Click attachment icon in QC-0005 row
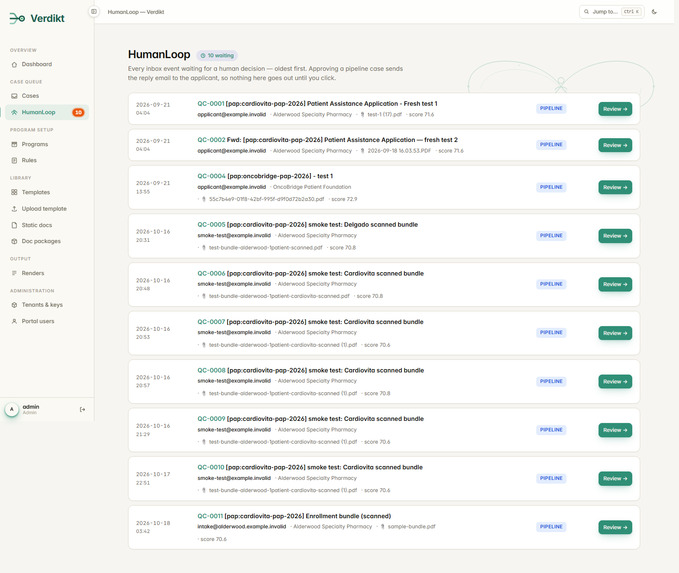The width and height of the screenshot is (679, 573). pyautogui.click(x=204, y=248)
